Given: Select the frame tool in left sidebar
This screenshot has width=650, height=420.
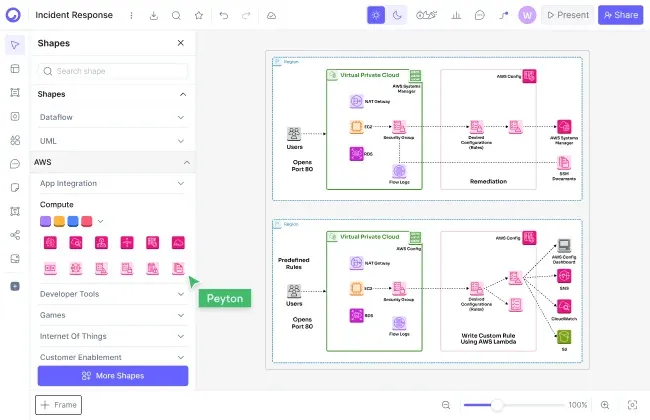Looking at the screenshot, I should (15, 92).
